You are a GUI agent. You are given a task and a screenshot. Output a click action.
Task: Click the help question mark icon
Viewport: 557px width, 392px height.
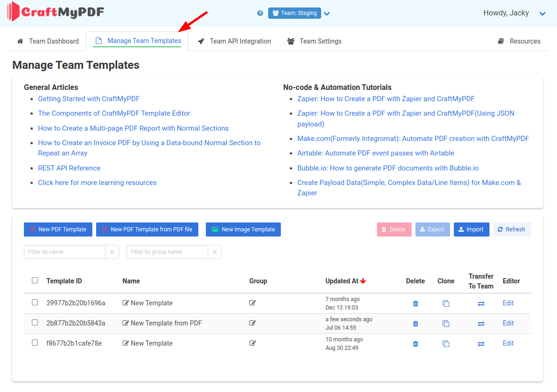[260, 13]
